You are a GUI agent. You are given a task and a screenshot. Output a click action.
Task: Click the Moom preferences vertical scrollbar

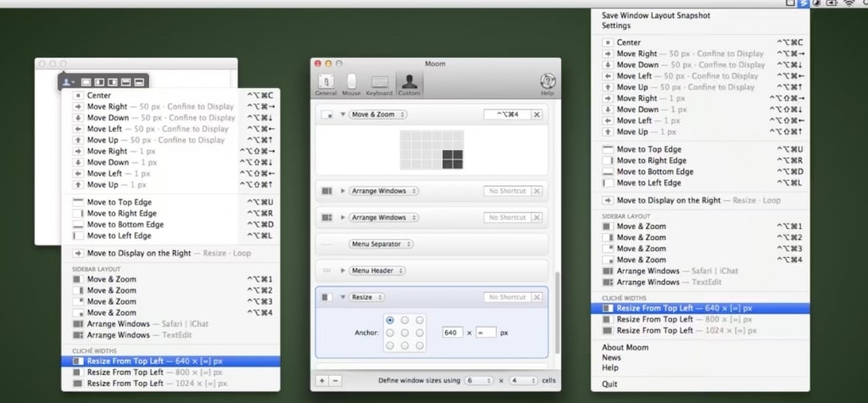coord(556,312)
